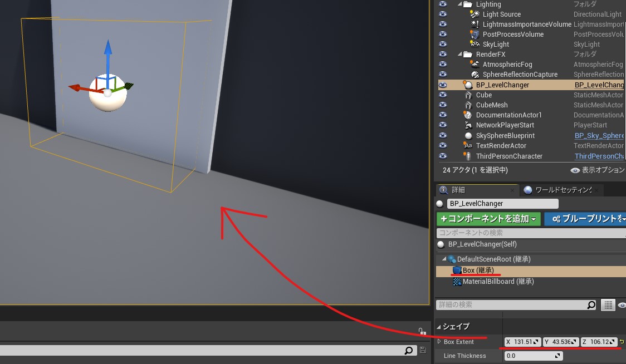Click the MaterialBillboard component icon
Image resolution: width=626 pixels, height=364 pixels.
pos(457,282)
